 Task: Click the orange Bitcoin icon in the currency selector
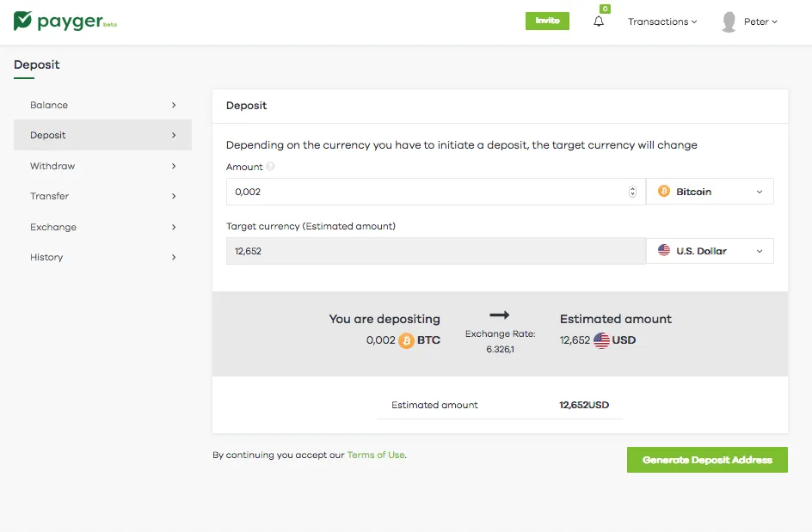pyautogui.click(x=664, y=192)
